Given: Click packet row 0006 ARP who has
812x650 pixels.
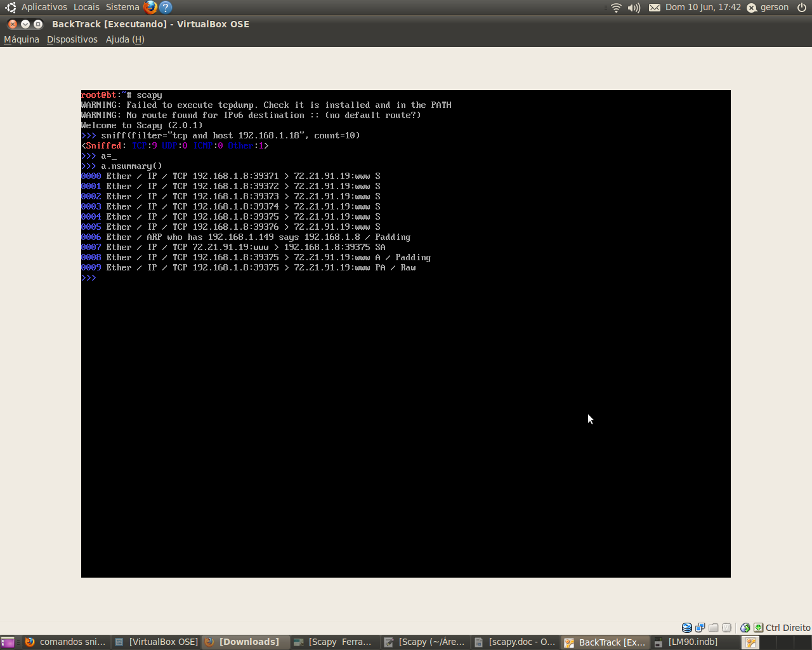Looking at the screenshot, I should (x=246, y=237).
